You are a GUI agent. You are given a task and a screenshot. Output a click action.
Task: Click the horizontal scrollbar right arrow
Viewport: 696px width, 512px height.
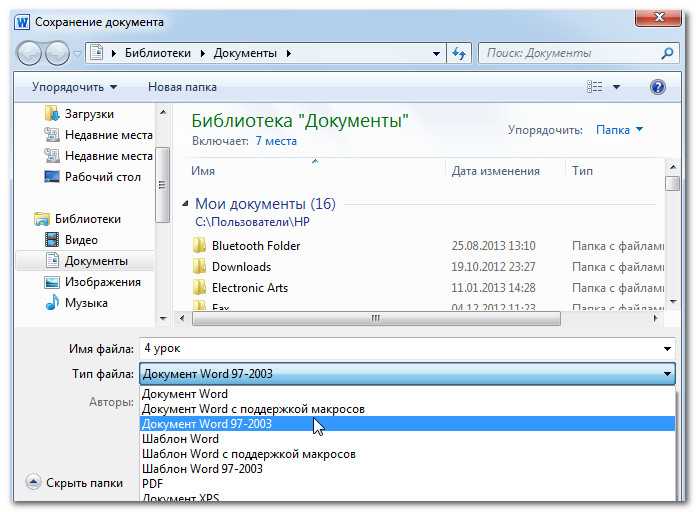click(x=655, y=318)
